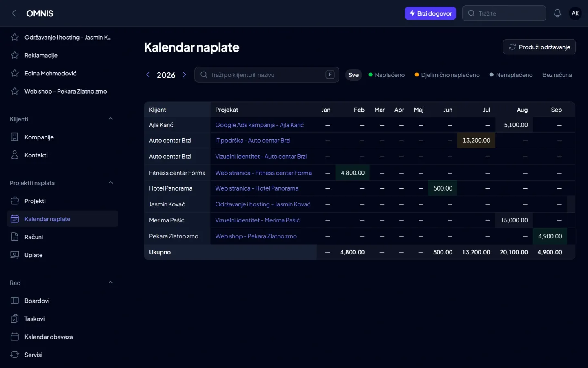Viewport: 588px width, 368px height.
Task: Open Taskovi in the sidebar
Action: point(62,319)
